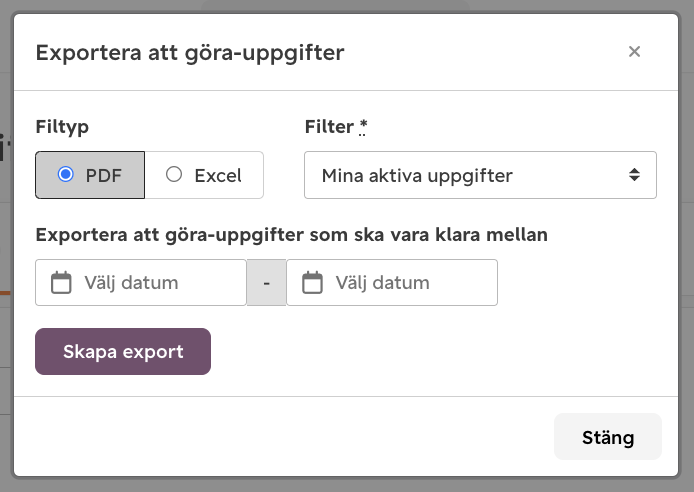Click the dash separator between the date fields
The height and width of the screenshot is (492, 694).
(x=266, y=282)
